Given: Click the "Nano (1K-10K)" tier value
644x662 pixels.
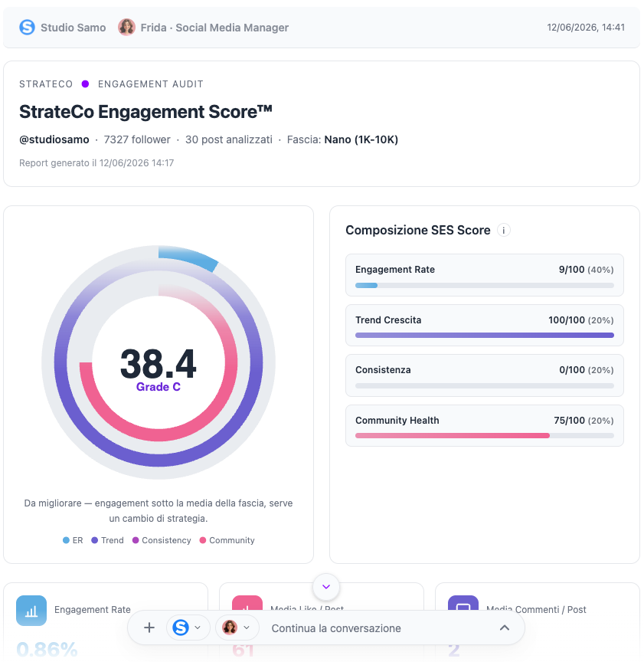Looking at the screenshot, I should tap(361, 139).
